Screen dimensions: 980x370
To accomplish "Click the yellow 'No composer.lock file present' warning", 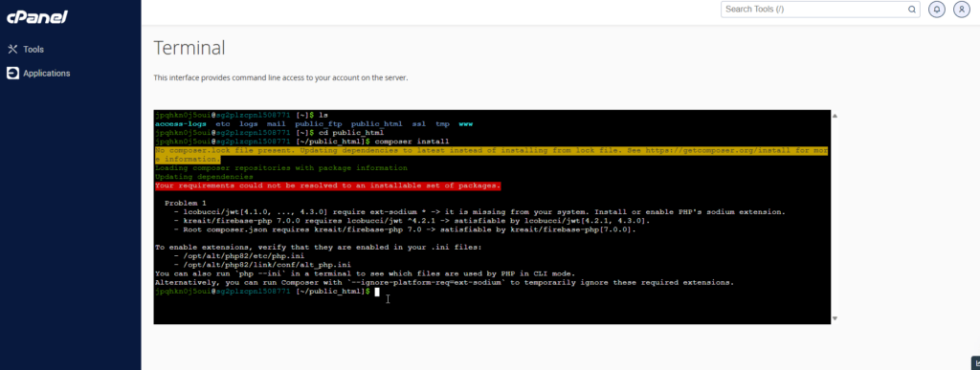I will (492, 156).
